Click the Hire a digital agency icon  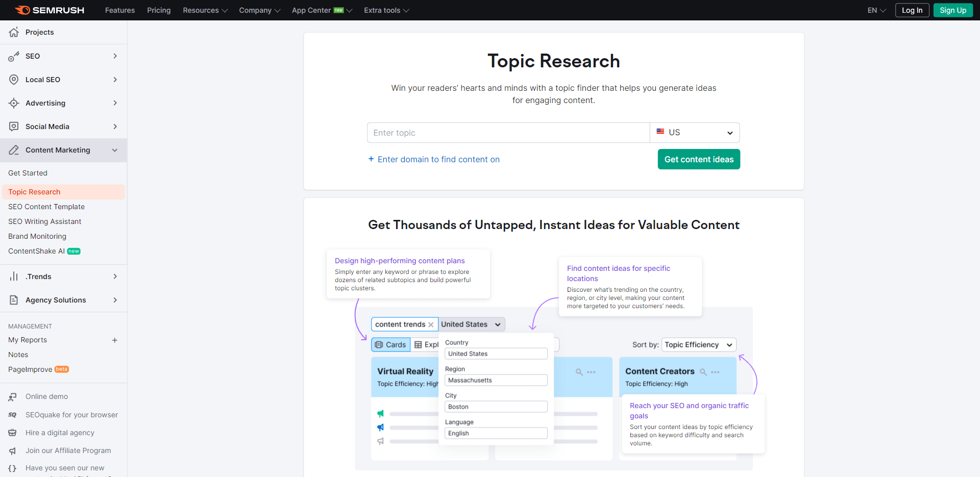click(13, 433)
